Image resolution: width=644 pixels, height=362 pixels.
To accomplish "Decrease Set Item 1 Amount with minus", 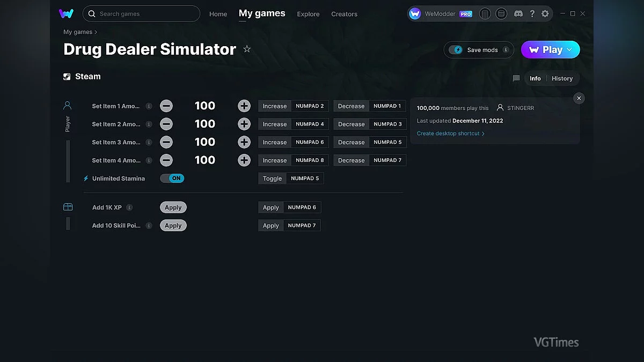I will click(x=166, y=106).
